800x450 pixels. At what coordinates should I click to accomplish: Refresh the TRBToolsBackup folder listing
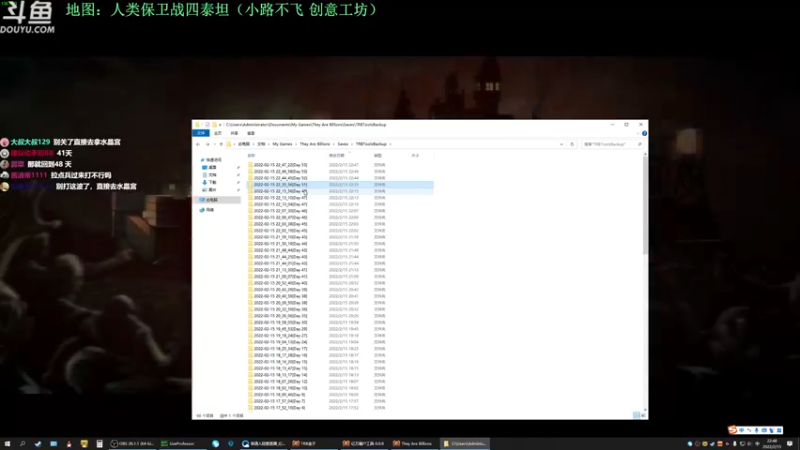(572, 144)
